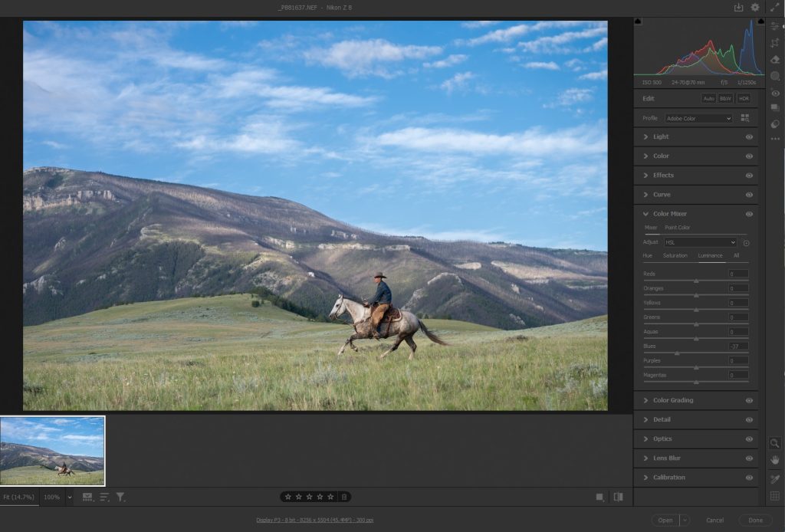Screen dimensions: 785x532
Task: Toggle visibility of Color panel edits
Action: 749,156
